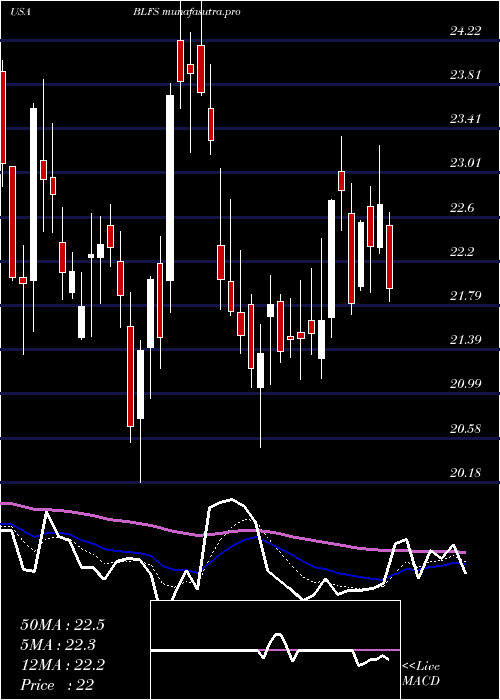Image resolution: width=500 pixels, height=700 pixels.
Task: Click the 22.6 price axis label
Action: pyautogui.click(x=462, y=208)
